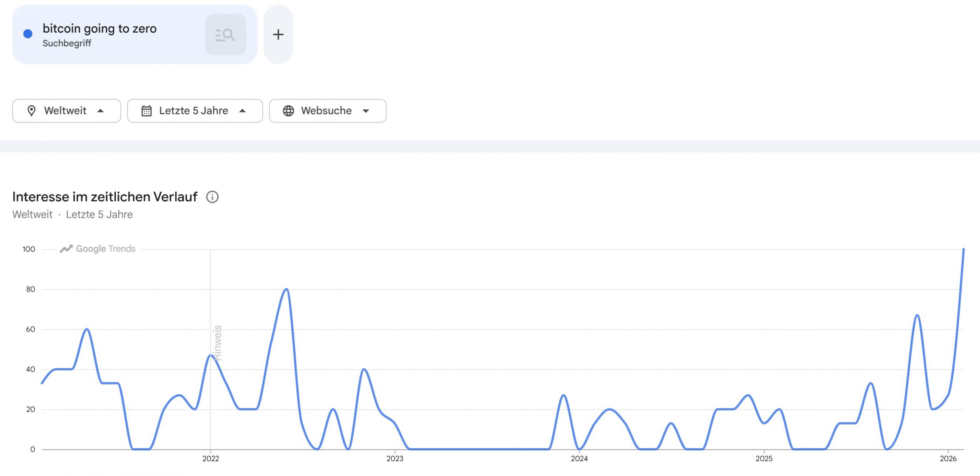Click the Hinweis note marker in chart

coord(217,343)
